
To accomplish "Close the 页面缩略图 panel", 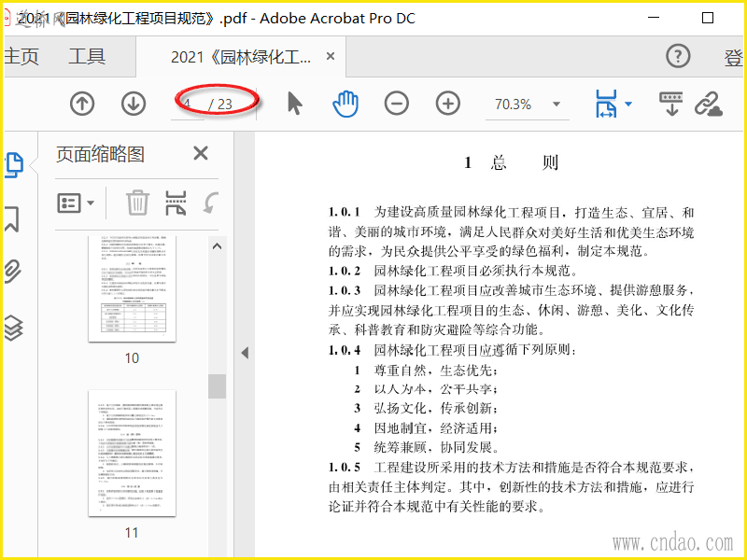I will coord(201,153).
